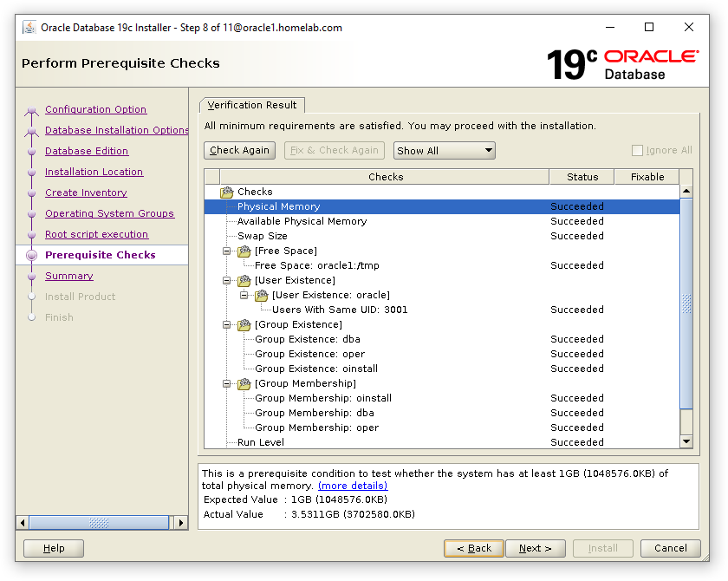Click the Group Membership folder icon
The width and height of the screenshot is (728, 581).
[x=244, y=383]
